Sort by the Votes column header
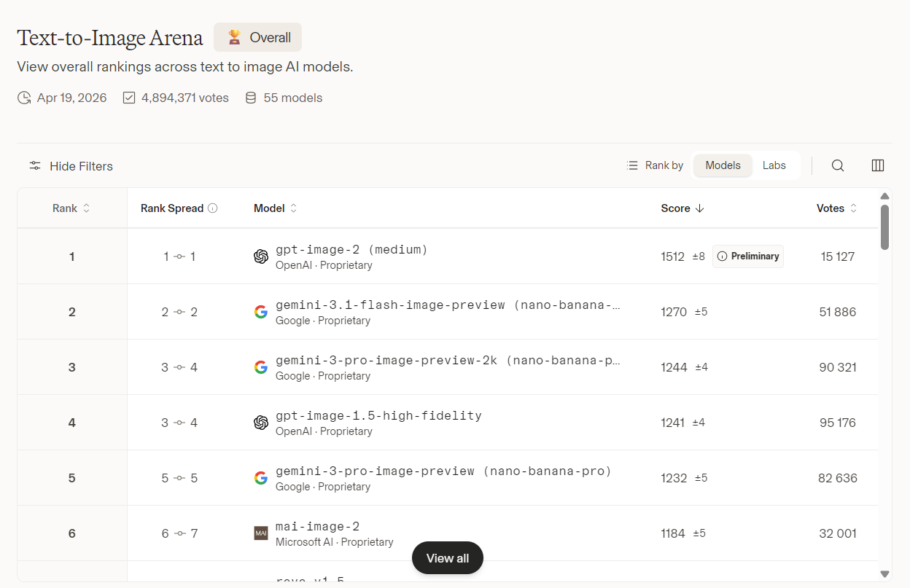This screenshot has width=910, height=588. click(837, 208)
